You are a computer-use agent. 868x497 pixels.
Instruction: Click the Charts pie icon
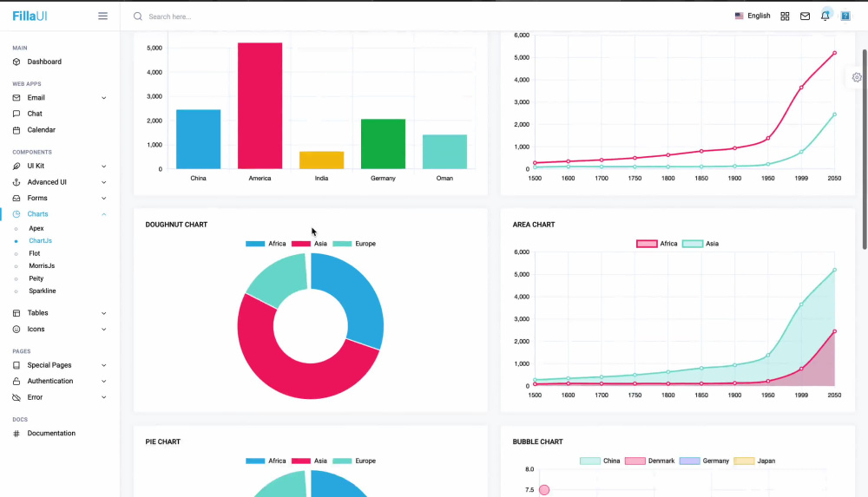[16, 214]
